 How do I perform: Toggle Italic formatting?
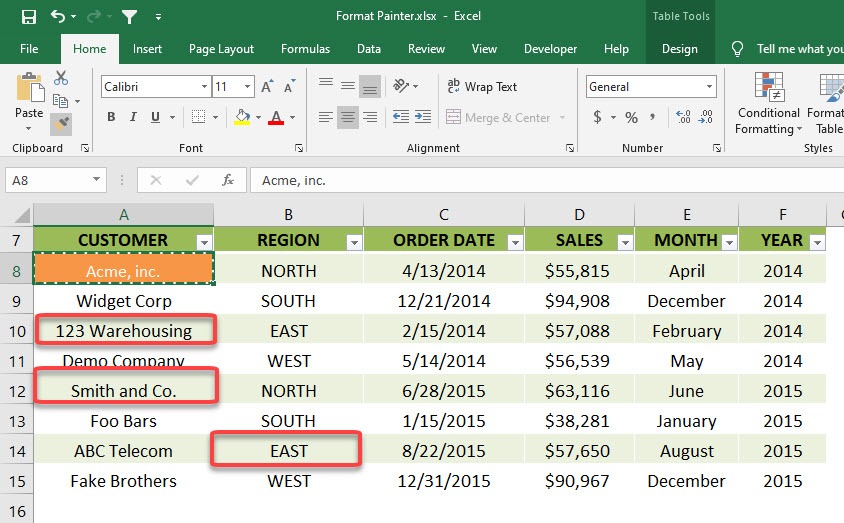pyautogui.click(x=133, y=117)
